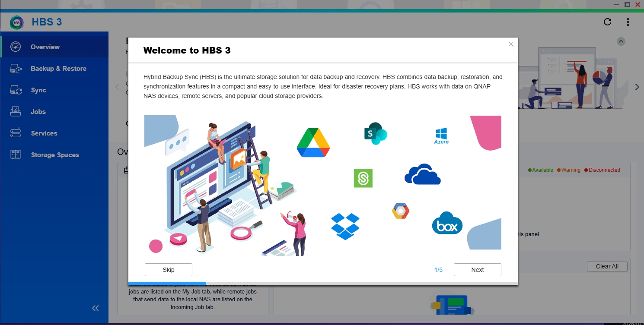The image size is (644, 325).
Task: Click the green ShareFile logo
Action: pyautogui.click(x=363, y=178)
